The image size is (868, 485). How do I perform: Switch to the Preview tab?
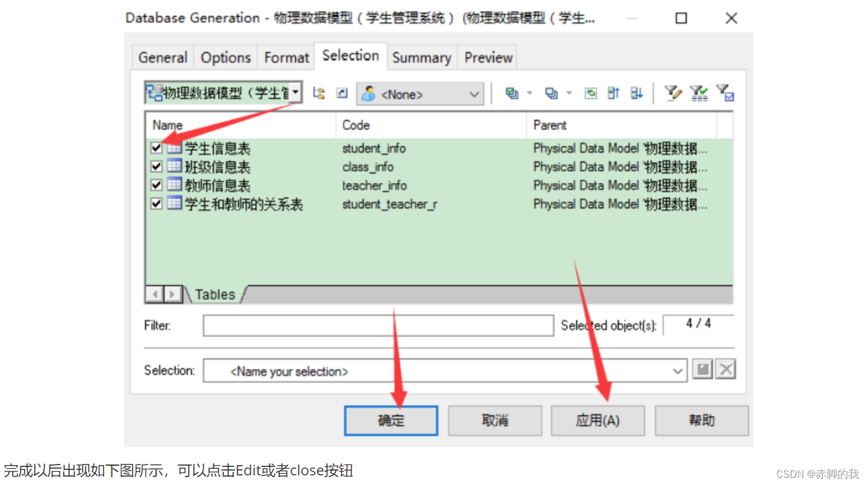[x=487, y=57]
